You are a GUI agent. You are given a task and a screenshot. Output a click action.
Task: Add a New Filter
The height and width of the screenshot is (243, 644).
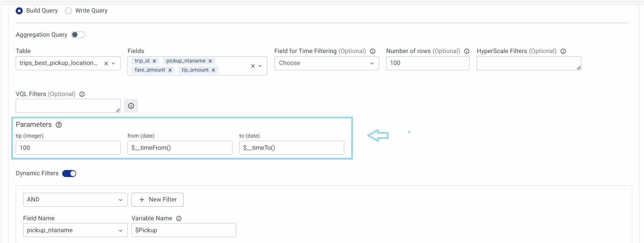pos(158,200)
